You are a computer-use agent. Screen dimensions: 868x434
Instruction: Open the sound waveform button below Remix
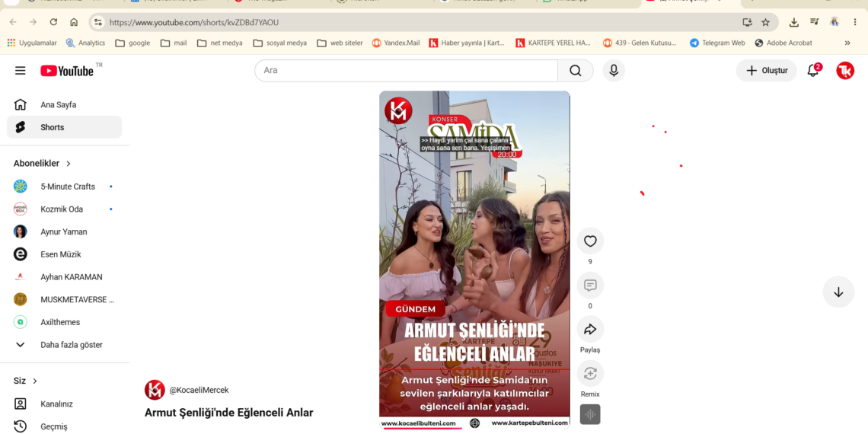click(590, 415)
